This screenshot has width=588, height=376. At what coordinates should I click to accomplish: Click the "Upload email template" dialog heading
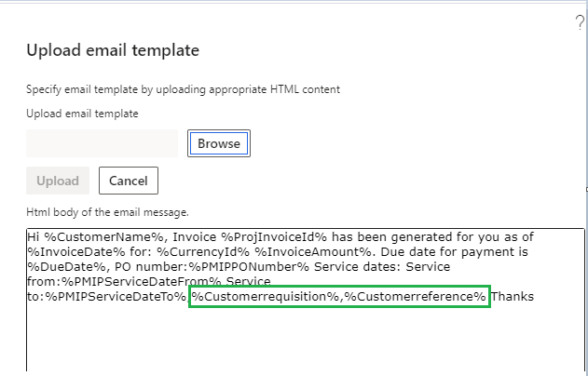[113, 50]
